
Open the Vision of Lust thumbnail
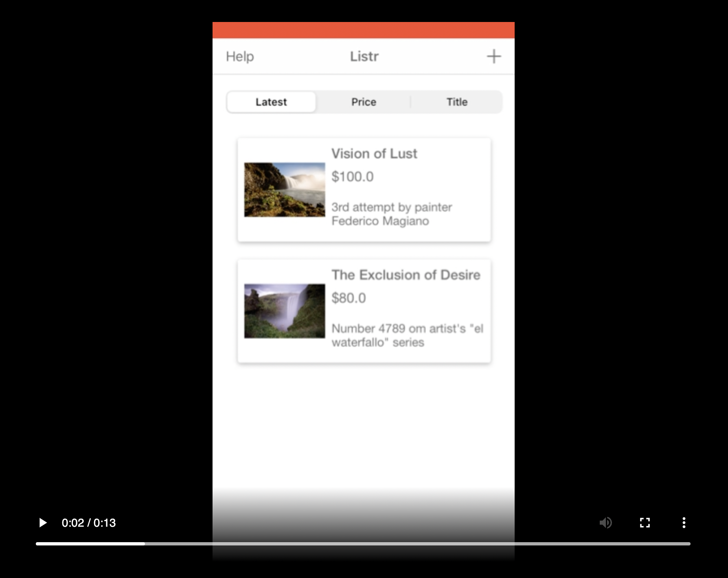click(x=285, y=190)
